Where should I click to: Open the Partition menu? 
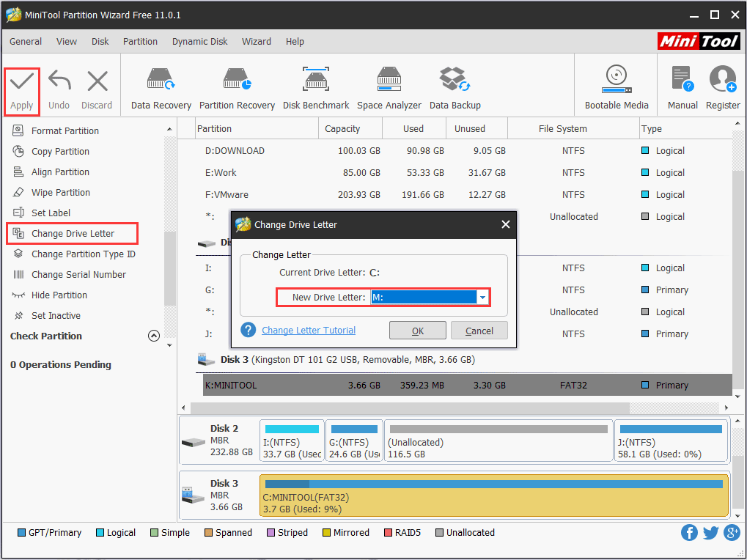tap(140, 42)
